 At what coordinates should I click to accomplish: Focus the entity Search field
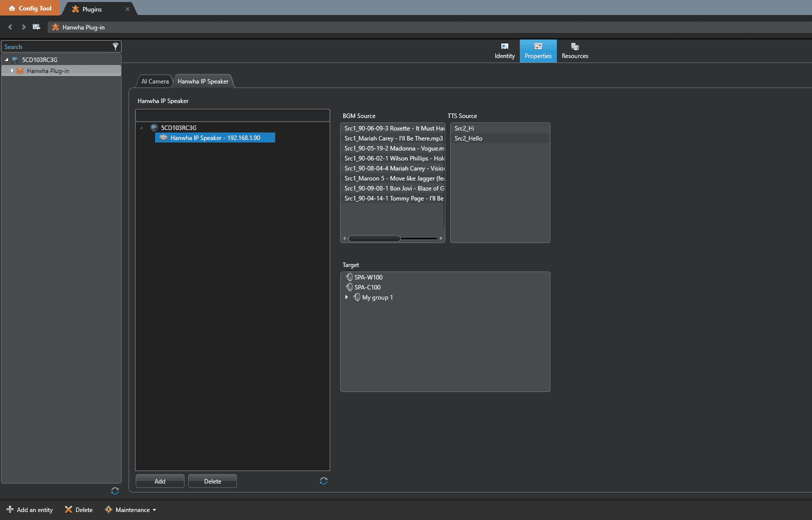click(x=57, y=46)
